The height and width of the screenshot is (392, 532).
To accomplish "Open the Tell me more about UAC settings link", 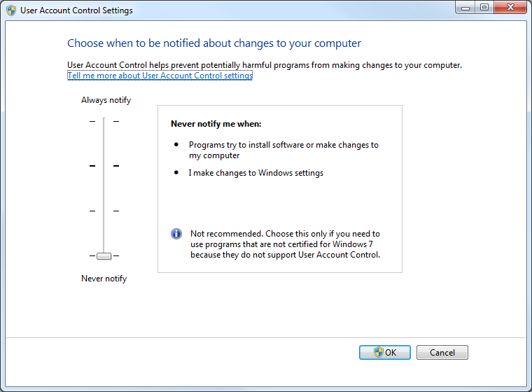I will [x=160, y=76].
